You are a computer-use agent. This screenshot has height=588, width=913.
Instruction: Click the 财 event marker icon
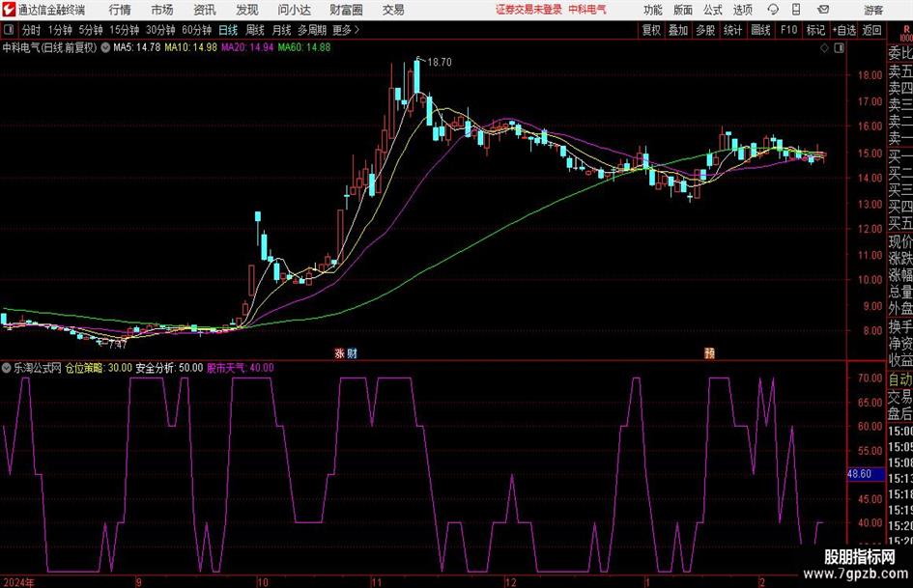[x=352, y=352]
